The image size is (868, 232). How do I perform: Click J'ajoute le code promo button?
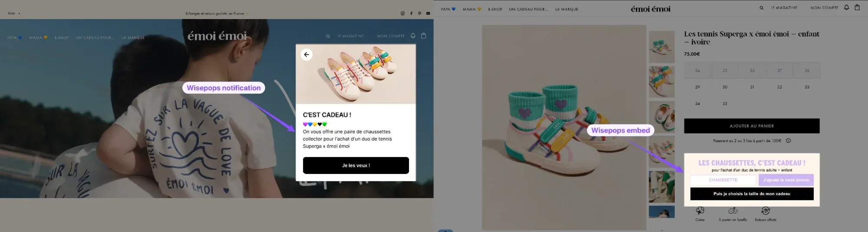[786, 180]
